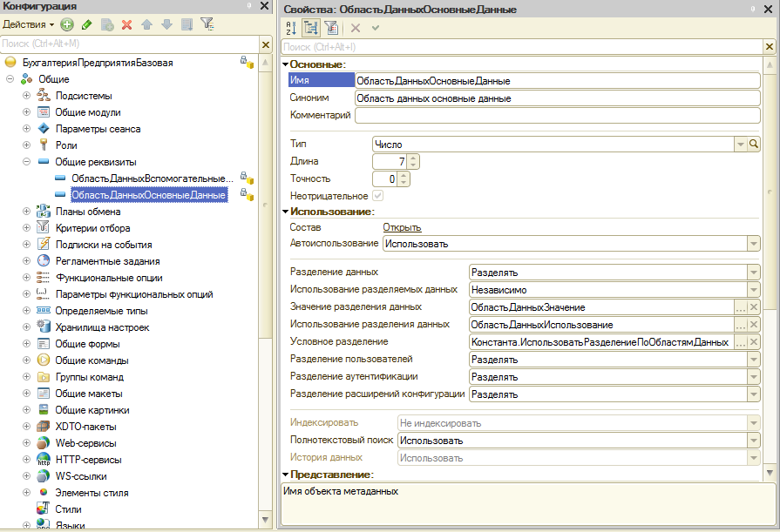
Task: Click the Edit pencil icon in Configuration toolbar
Action: click(87, 24)
